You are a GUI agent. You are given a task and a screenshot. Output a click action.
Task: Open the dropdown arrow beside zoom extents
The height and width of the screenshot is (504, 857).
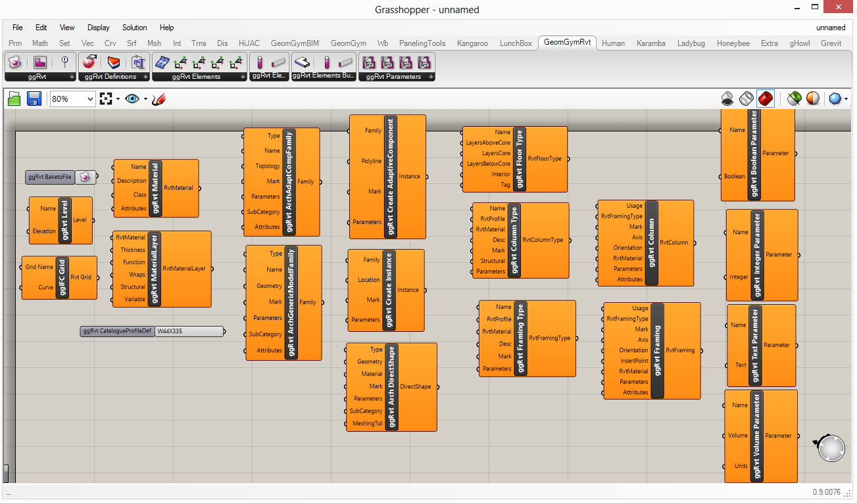pos(118,99)
